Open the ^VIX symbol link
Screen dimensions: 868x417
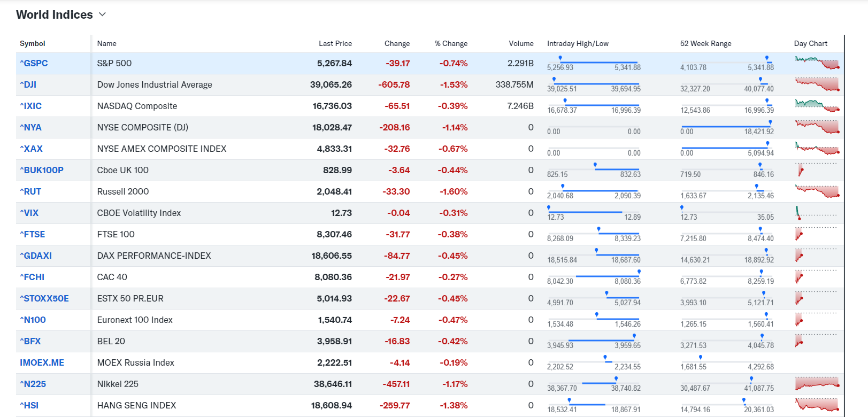point(29,213)
